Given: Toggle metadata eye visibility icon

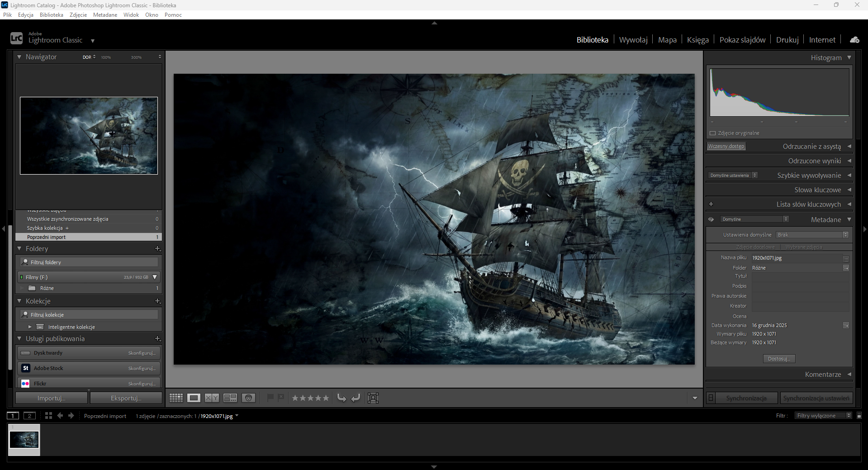Looking at the screenshot, I should 711,219.
